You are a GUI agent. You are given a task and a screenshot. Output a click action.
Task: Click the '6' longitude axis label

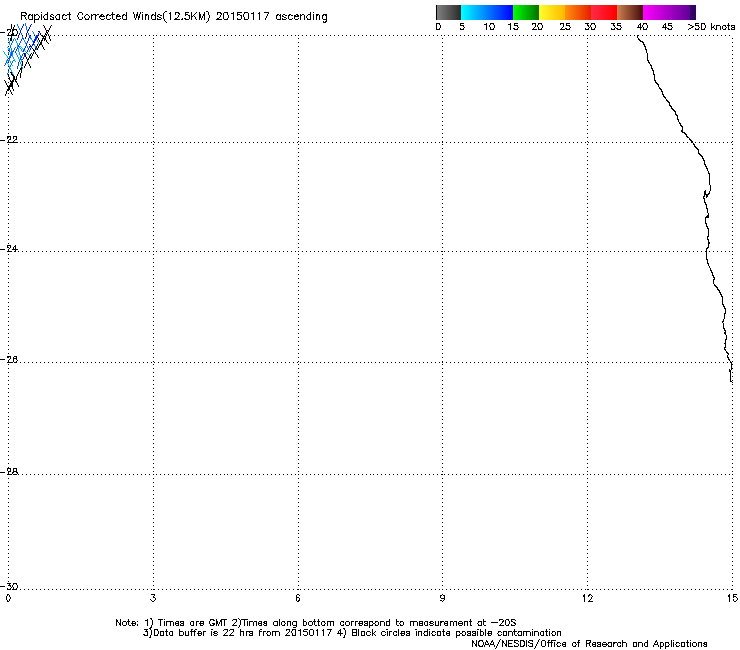tap(298, 599)
